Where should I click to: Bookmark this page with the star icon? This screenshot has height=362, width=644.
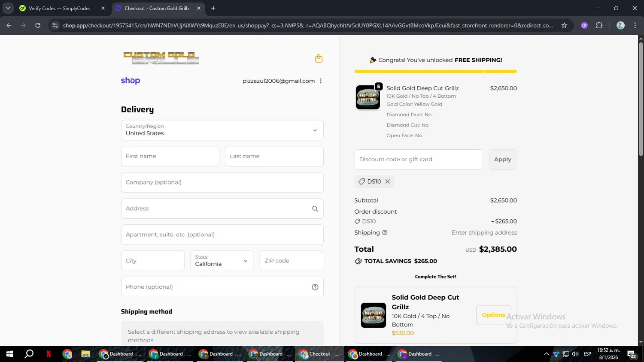[x=564, y=26]
